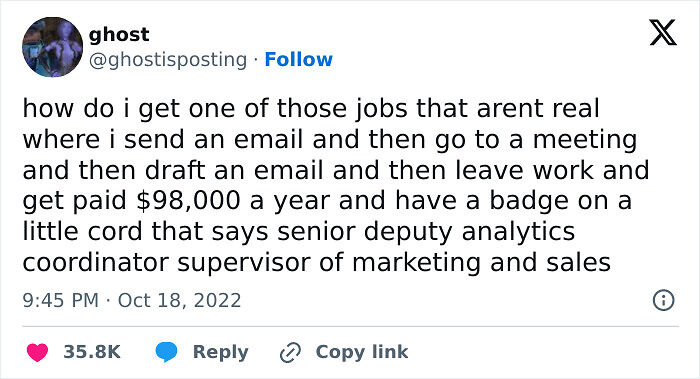Click the tweet line beginning "and then draft"
Screen dimensions: 700x379
[x=336, y=171]
